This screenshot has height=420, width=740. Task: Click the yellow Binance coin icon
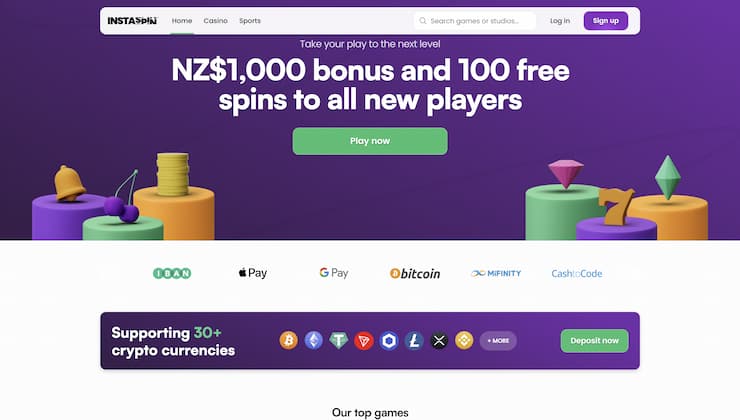point(464,341)
